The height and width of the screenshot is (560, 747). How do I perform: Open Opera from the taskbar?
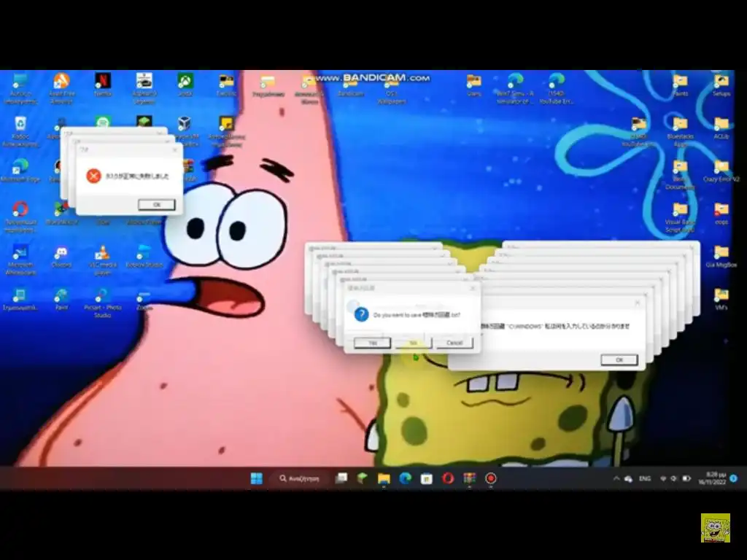click(x=448, y=478)
